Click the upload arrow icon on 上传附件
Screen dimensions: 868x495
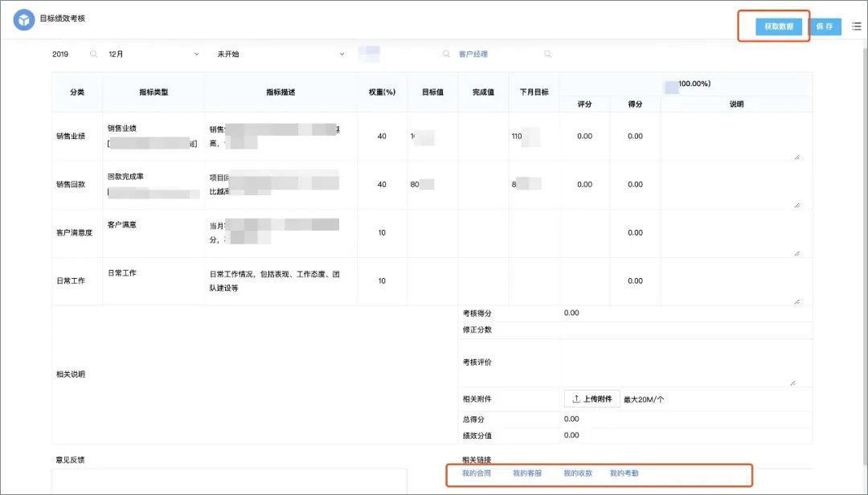(x=575, y=399)
